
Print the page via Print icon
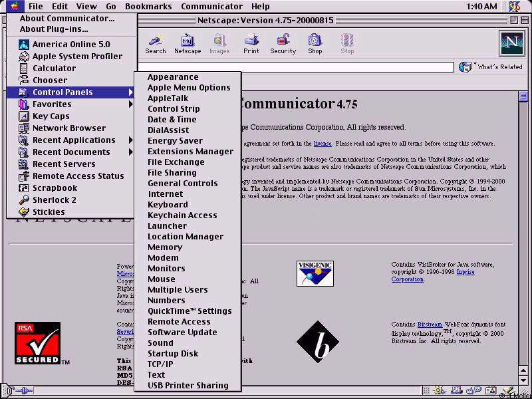(251, 44)
